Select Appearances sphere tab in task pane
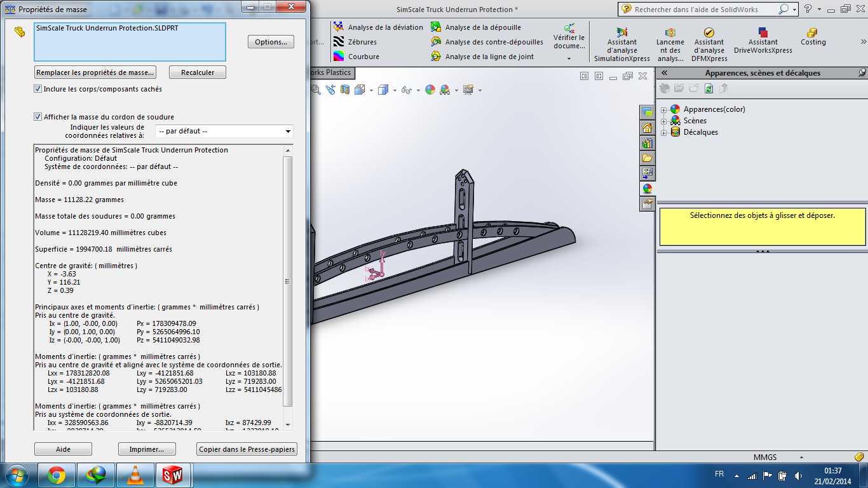The image size is (868, 488). click(x=647, y=189)
